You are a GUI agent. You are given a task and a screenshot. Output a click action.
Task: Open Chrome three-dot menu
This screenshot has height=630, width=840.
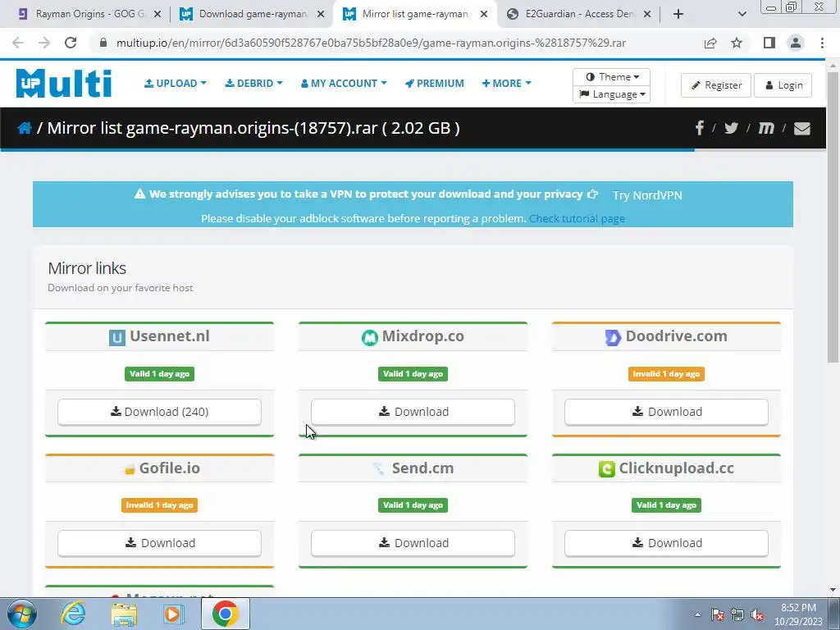[822, 43]
